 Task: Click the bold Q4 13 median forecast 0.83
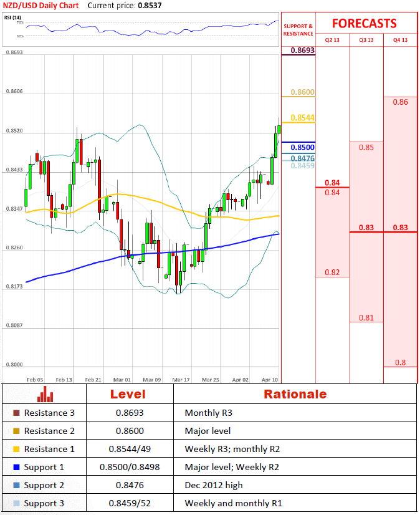400,228
